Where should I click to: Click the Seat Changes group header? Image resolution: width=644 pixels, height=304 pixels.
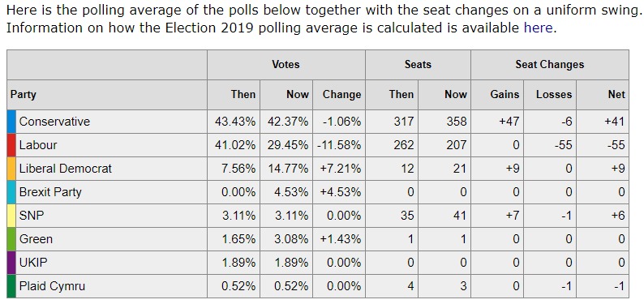550,64
